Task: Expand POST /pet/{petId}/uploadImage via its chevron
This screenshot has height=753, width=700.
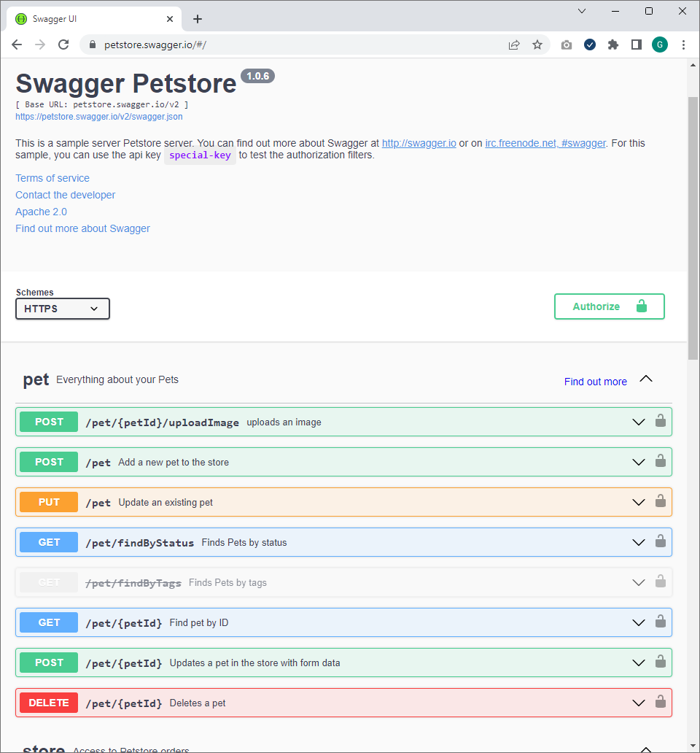Action: click(639, 422)
